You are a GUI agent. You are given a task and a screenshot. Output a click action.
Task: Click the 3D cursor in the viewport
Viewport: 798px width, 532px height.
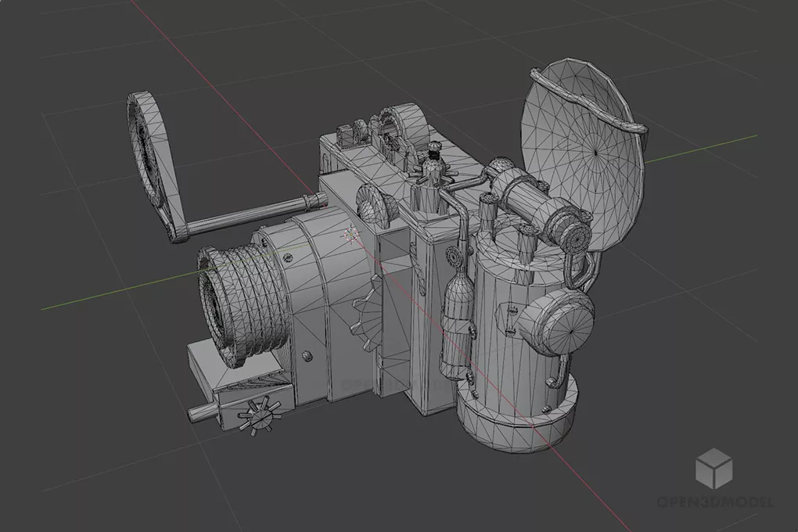350,235
